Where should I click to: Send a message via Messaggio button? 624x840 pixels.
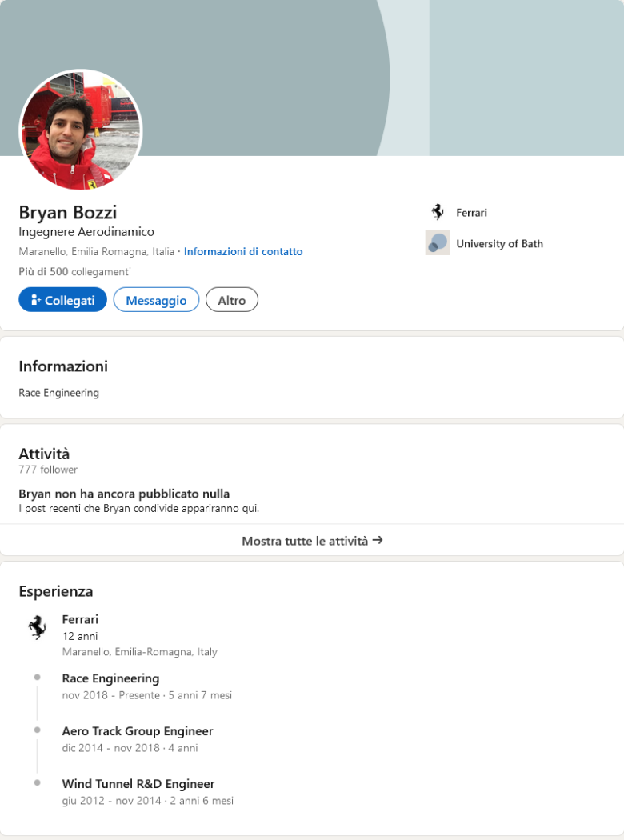(x=156, y=300)
